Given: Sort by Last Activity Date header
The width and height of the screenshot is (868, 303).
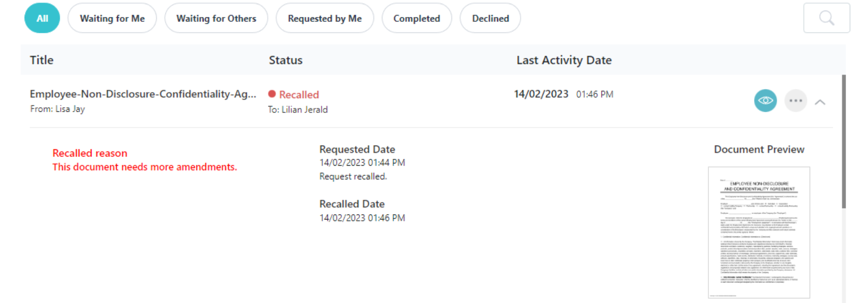Looking at the screenshot, I should pos(564,60).
